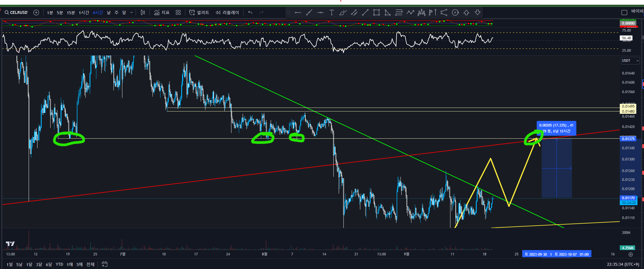Screen dimensions: 644x269
Task: Click the 0.01495 price label
Action: (628, 106)
